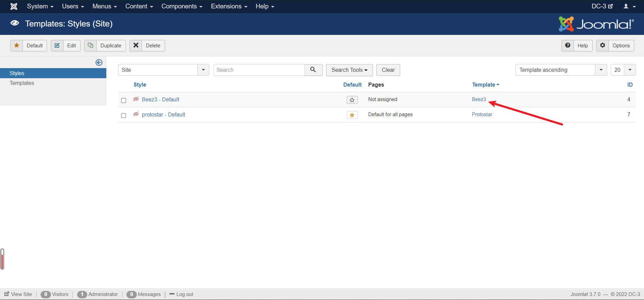Click the Joomla logo icon in top menu
The image size is (644, 300).
coord(14,6)
